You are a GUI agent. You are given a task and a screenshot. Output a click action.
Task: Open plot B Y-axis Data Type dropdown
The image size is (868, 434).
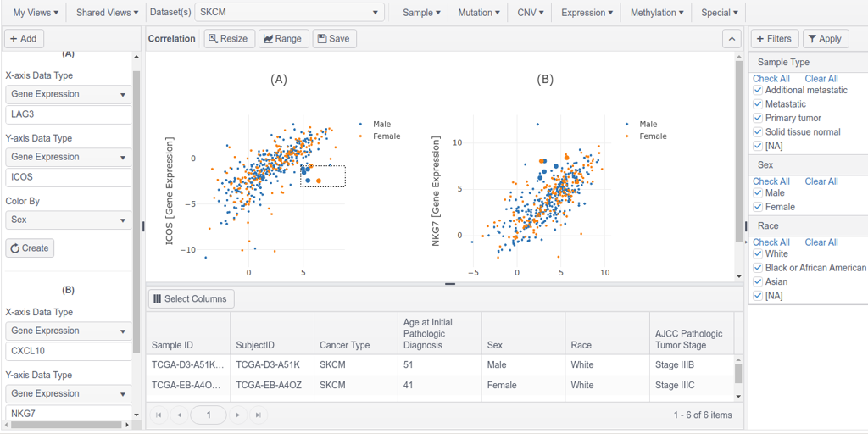(x=69, y=393)
